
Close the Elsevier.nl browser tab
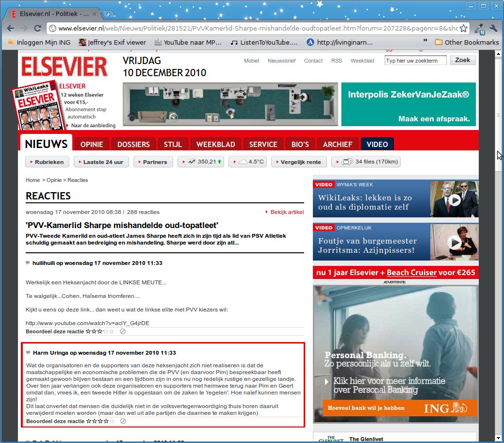(x=95, y=14)
